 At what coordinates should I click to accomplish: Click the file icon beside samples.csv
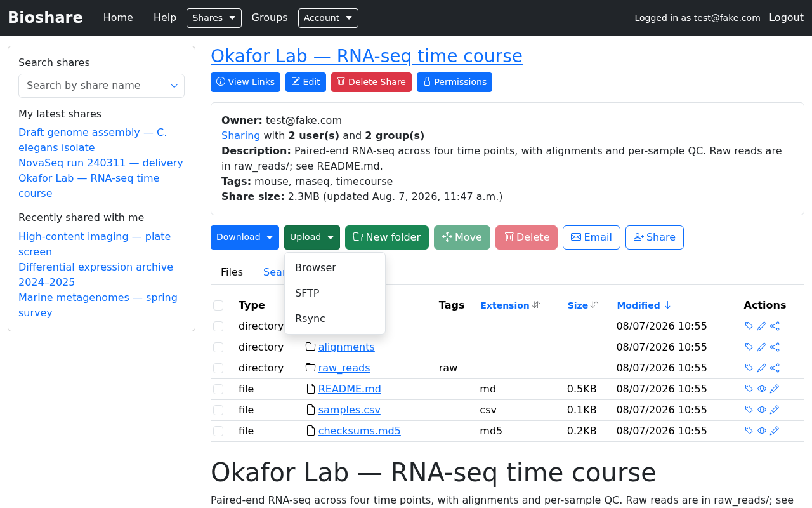tap(310, 410)
